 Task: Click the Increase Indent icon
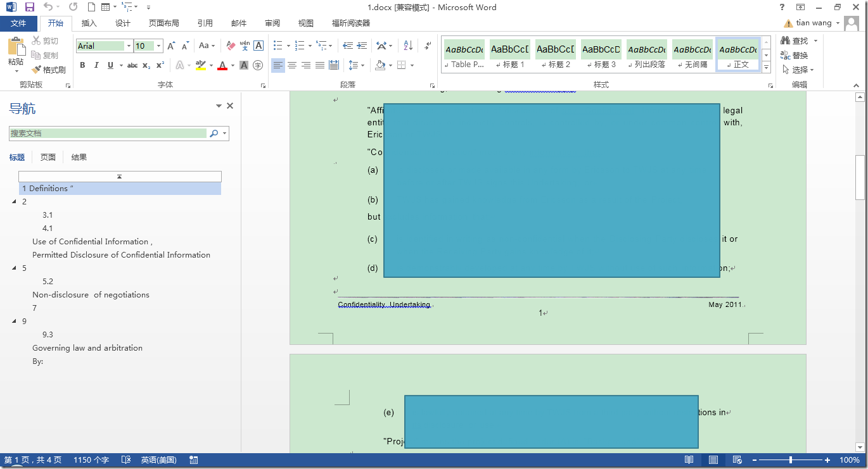click(x=362, y=46)
